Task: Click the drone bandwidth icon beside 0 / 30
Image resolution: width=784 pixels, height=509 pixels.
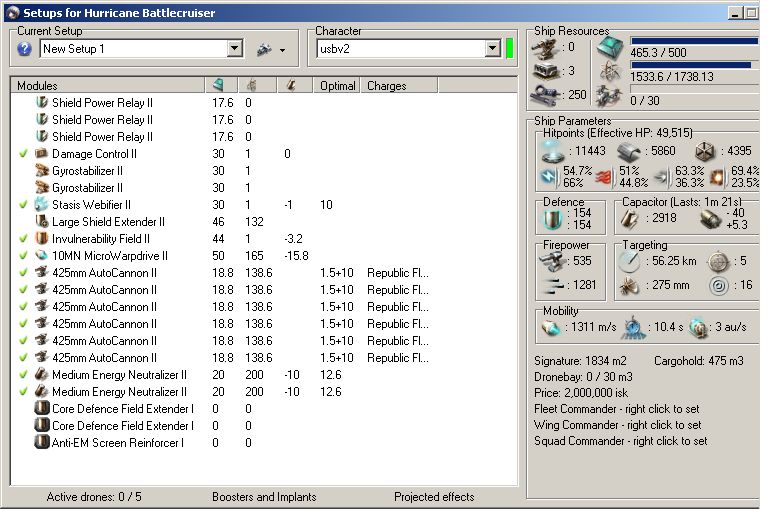Action: [610, 96]
